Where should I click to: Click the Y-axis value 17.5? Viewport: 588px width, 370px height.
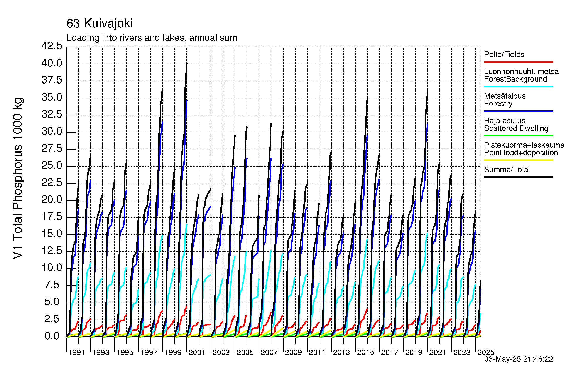[x=52, y=217]
